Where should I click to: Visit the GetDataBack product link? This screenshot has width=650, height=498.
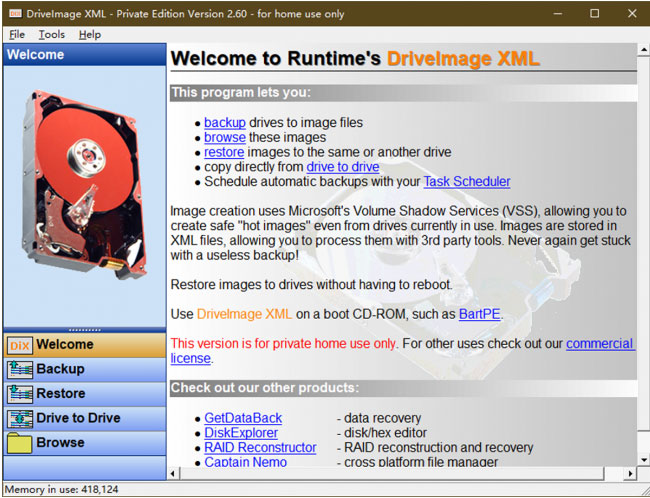243,418
